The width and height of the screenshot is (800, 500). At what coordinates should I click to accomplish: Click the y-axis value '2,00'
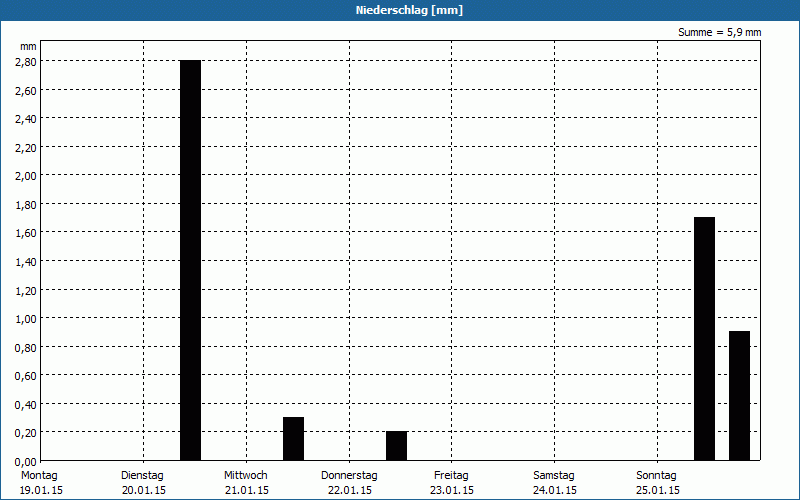(28, 177)
